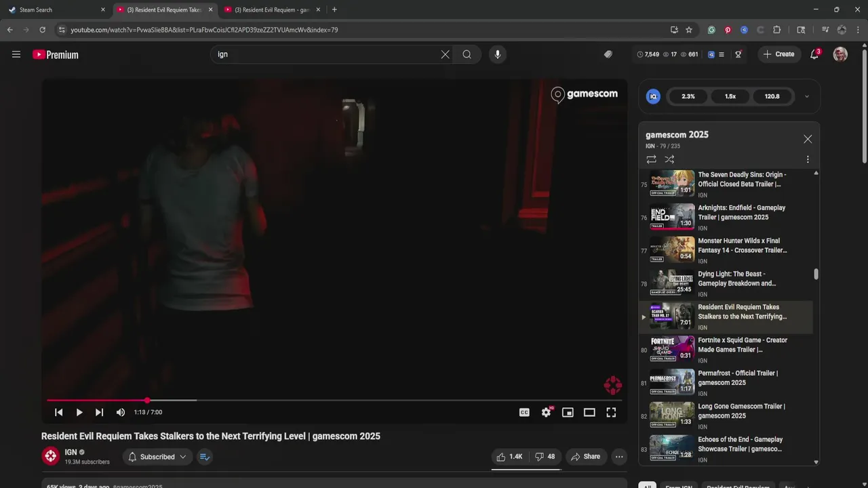Play The Seven Deadly Sins: Origin playlist video
The width and height of the screenshot is (868, 488).
click(726, 184)
